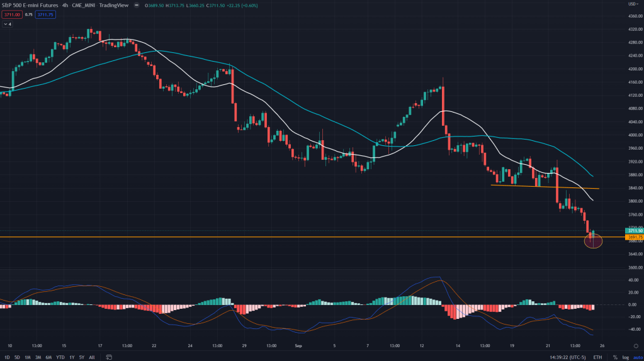644x361 pixels.
Task: Click the flag icon beside TradingView title
Action: [x=137, y=6]
